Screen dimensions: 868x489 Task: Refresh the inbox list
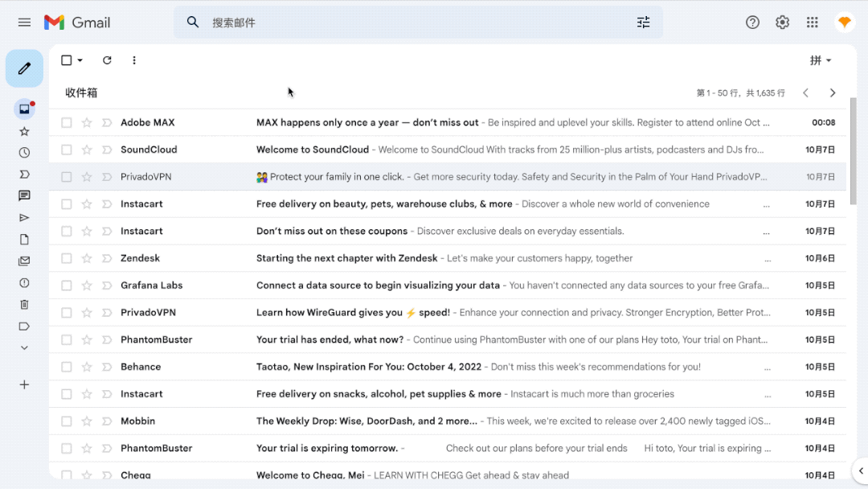107,60
